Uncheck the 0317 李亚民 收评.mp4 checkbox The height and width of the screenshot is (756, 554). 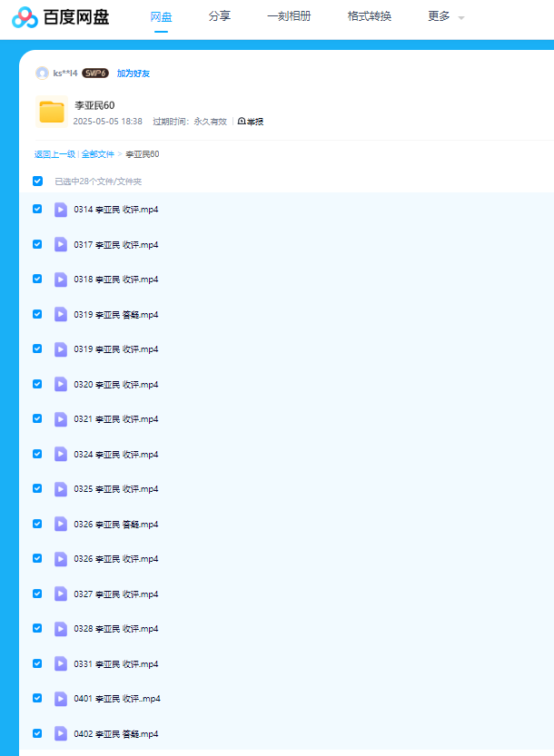pos(37,244)
